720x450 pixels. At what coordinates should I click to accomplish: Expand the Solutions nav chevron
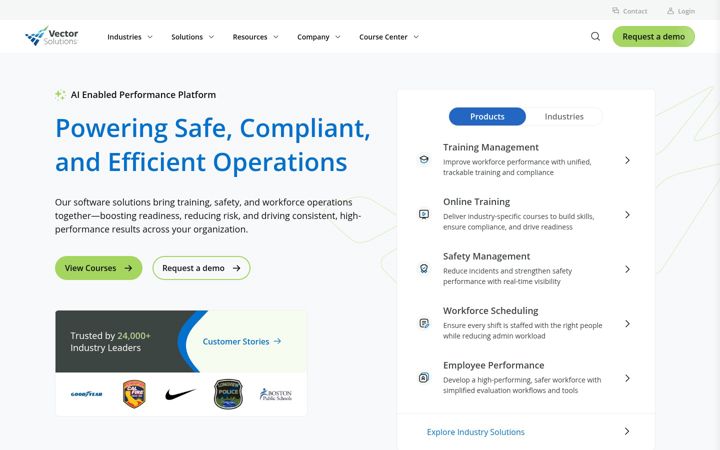[x=211, y=37]
